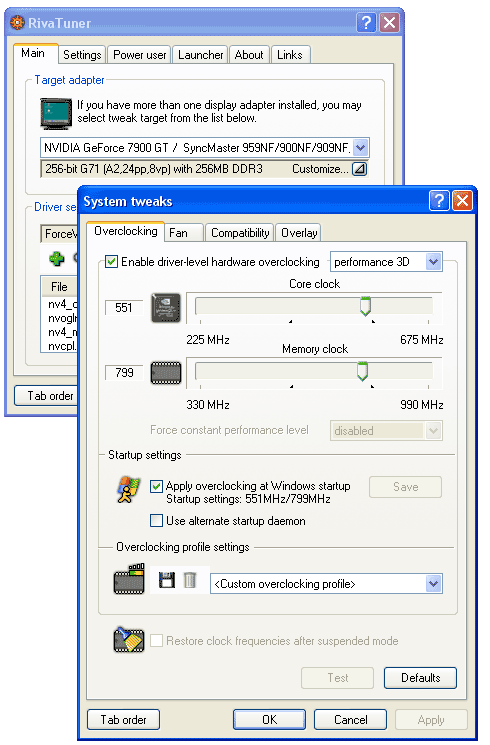Toggle Apply overclocking at Windows startup
The height and width of the screenshot is (745, 490).
coord(156,486)
